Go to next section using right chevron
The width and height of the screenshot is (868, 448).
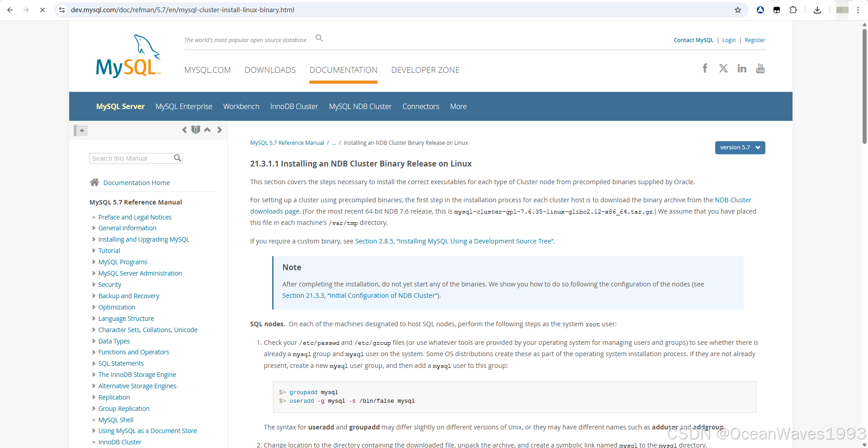point(220,130)
